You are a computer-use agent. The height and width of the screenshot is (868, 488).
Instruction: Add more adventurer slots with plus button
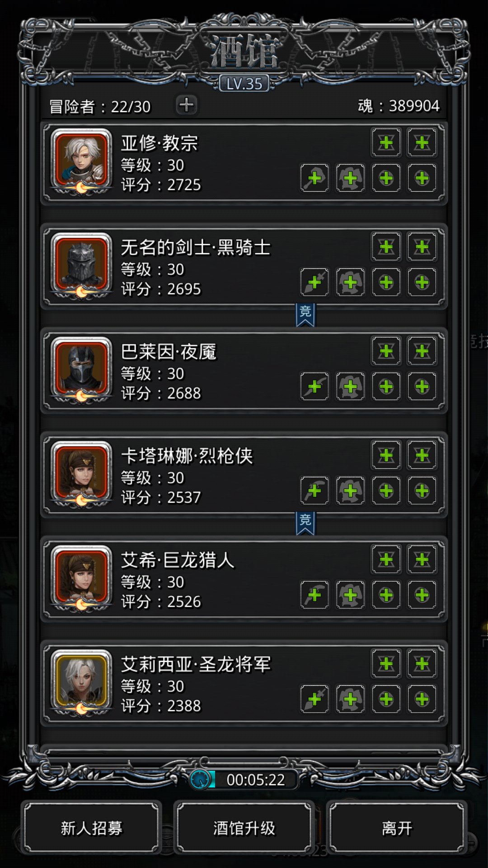tap(186, 105)
